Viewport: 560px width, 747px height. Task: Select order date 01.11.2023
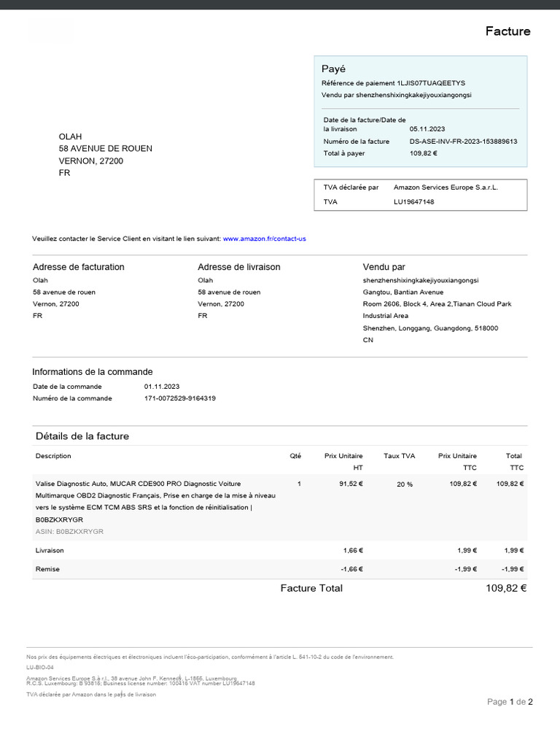point(162,387)
